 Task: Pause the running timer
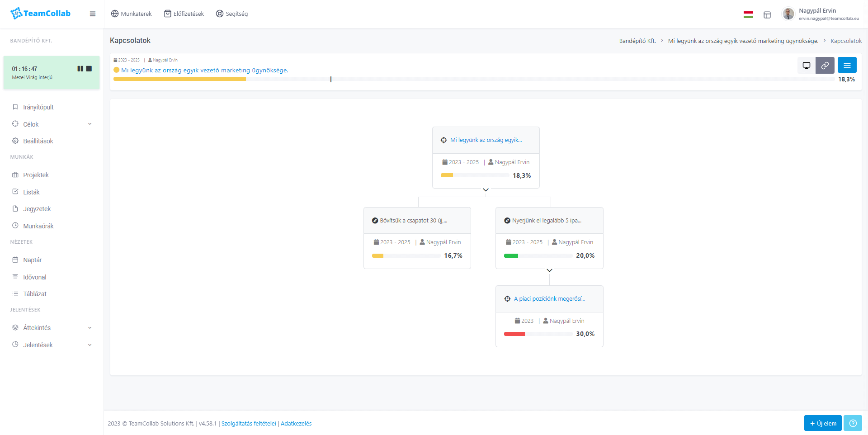tap(80, 69)
